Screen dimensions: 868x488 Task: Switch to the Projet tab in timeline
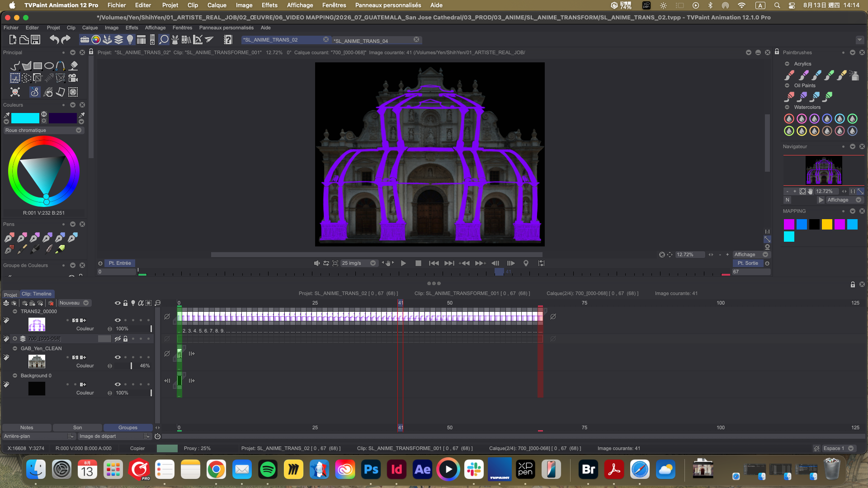(x=10, y=295)
